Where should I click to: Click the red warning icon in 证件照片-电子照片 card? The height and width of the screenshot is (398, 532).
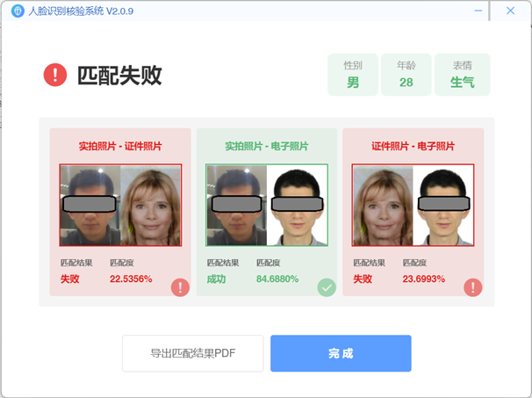[473, 287]
